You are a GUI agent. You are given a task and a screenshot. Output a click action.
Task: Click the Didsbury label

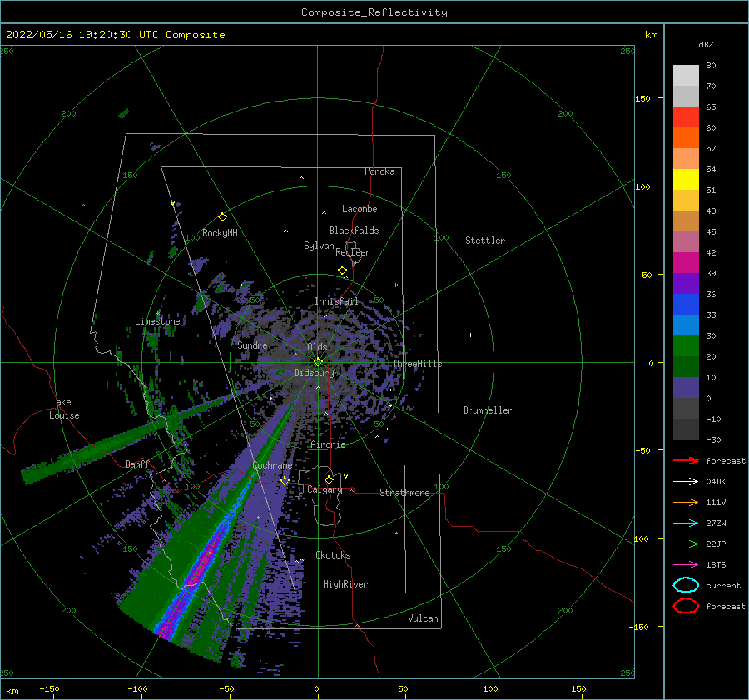point(314,373)
